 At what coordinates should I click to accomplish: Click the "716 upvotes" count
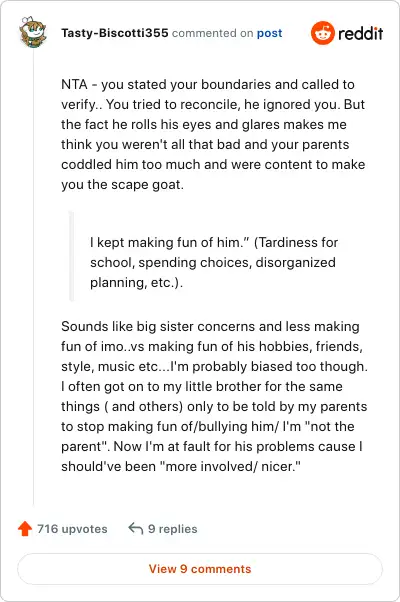point(72,529)
